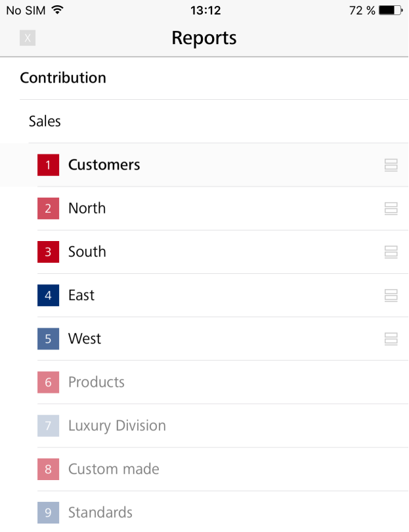Screen dimensions: 409x532
Task: Select the red number 1 badge
Action: point(48,165)
